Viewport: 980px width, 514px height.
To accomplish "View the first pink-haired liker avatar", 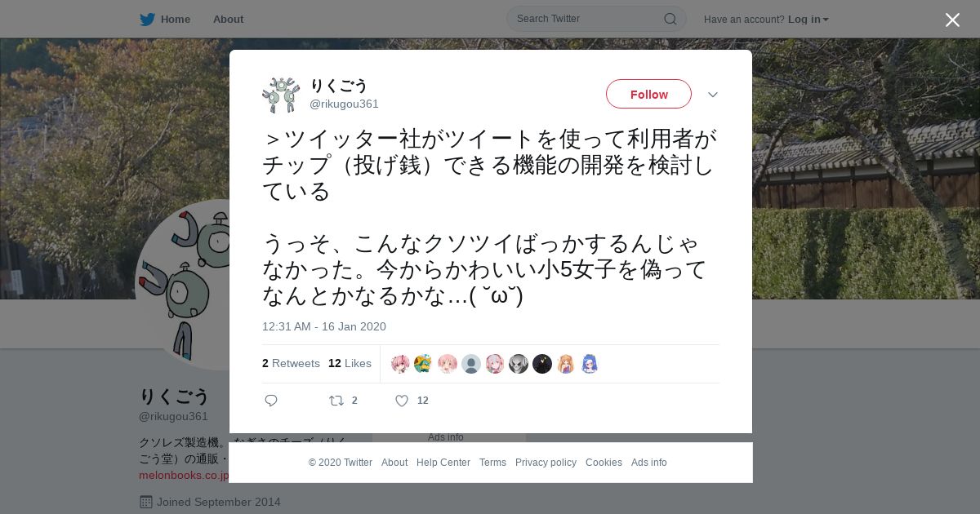I will click(400, 364).
